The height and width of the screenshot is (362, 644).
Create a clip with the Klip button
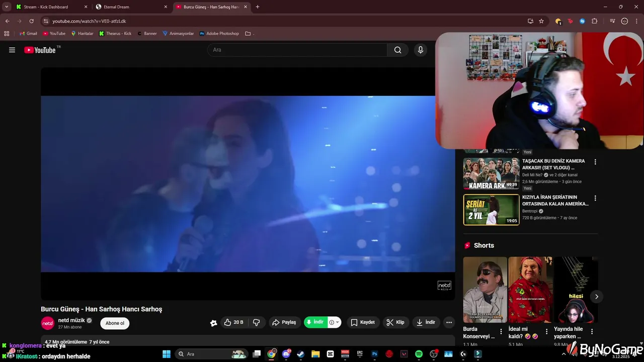point(395,322)
